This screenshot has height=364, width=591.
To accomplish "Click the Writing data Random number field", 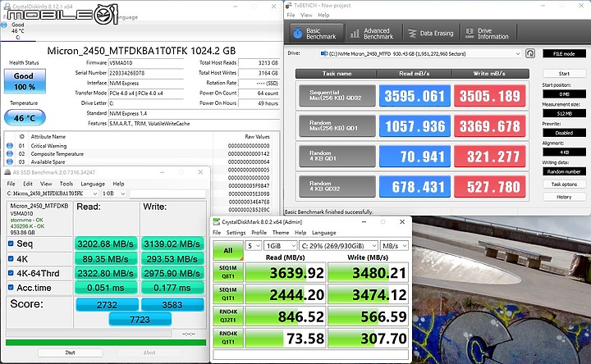I will (x=564, y=171).
